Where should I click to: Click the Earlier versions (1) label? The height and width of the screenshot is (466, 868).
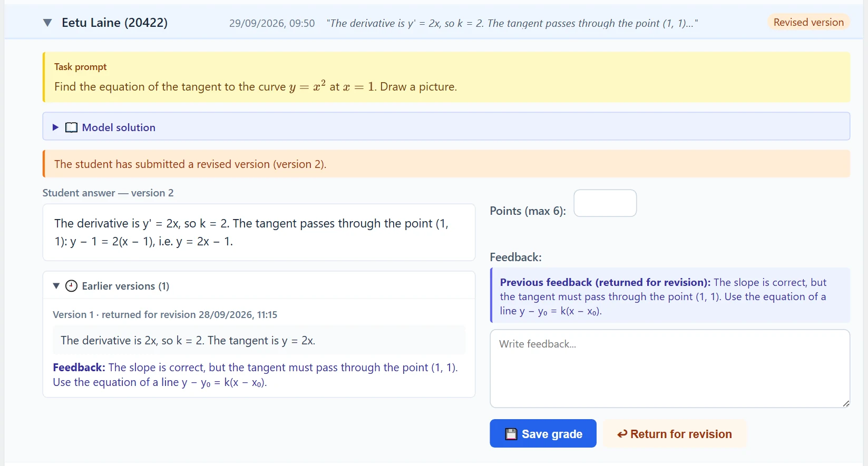tap(125, 286)
